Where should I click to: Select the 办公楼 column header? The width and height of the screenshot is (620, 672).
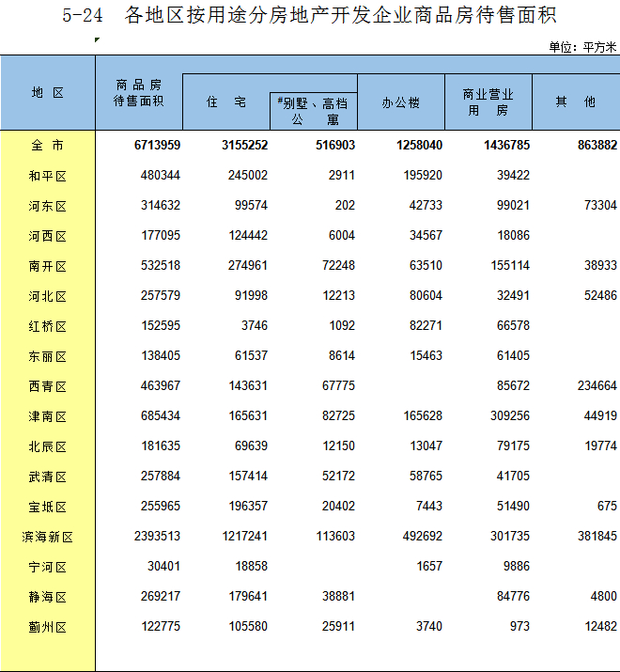click(x=401, y=102)
